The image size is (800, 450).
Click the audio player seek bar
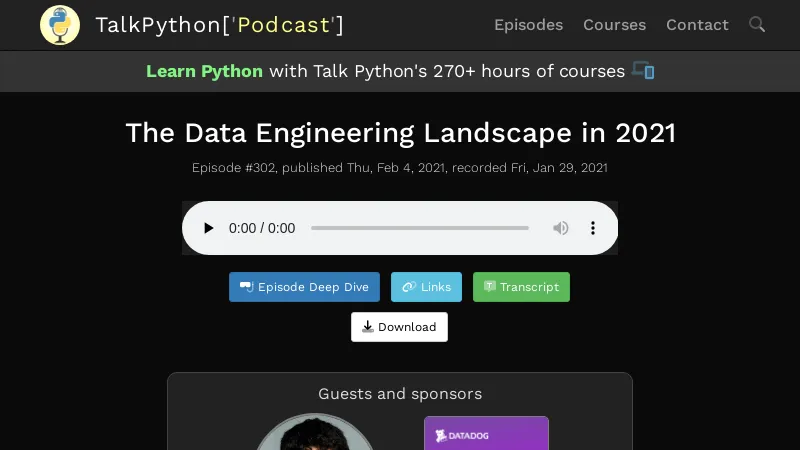click(x=420, y=228)
